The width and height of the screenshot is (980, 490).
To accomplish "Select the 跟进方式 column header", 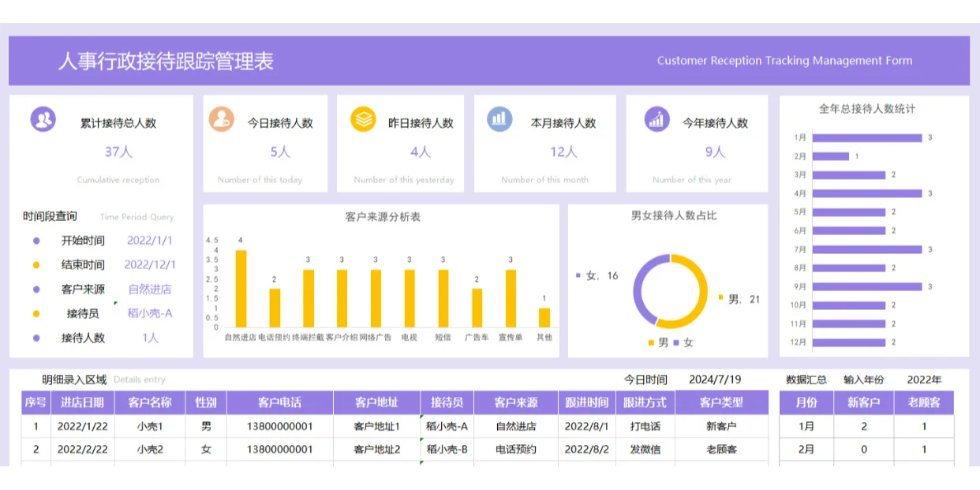I will (x=645, y=402).
